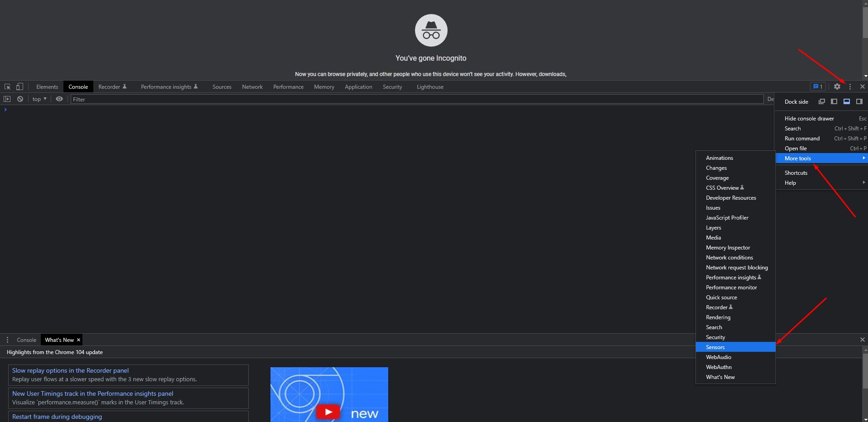
Task: Choose Run command menu item
Action: click(822, 138)
